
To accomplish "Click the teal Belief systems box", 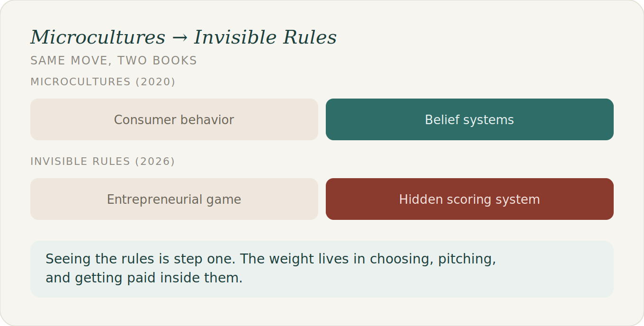I will click(x=470, y=119).
